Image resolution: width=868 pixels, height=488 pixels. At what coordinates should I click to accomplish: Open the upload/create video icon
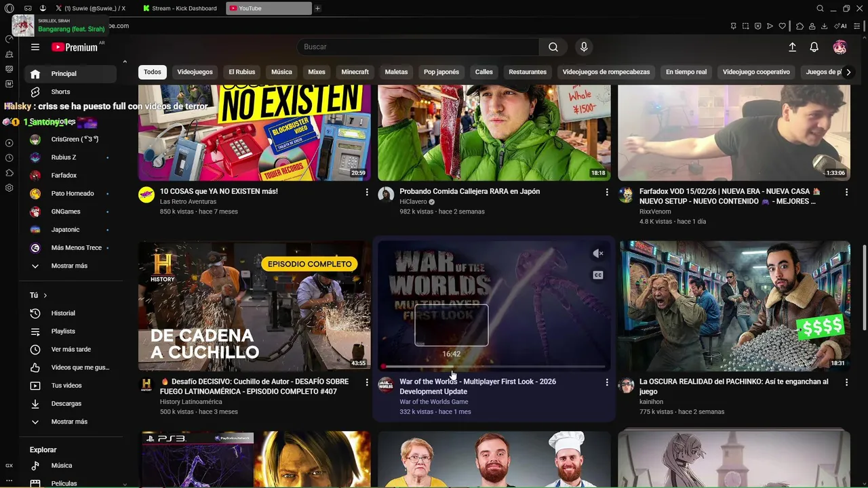[792, 47]
